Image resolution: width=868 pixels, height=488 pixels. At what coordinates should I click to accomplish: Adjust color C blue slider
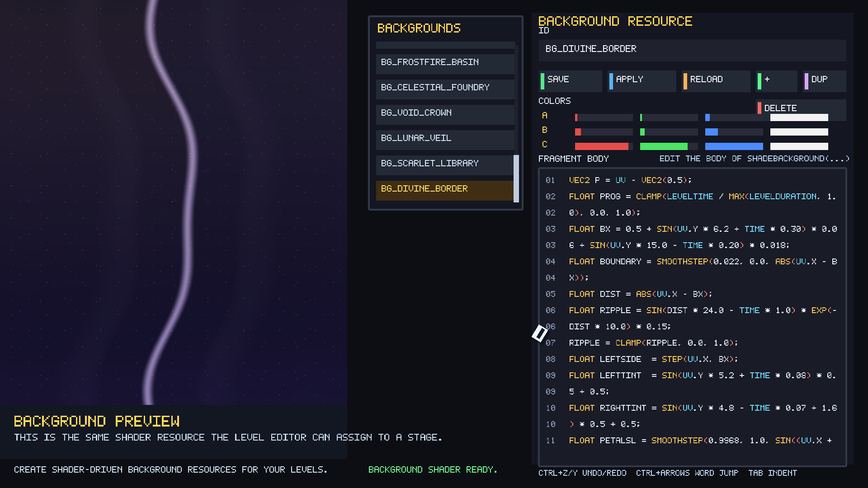point(734,146)
